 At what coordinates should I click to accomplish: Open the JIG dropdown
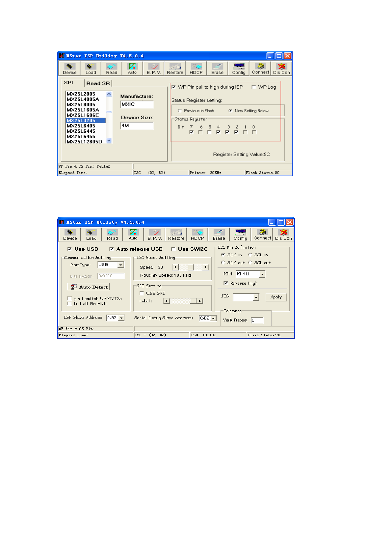click(x=256, y=297)
